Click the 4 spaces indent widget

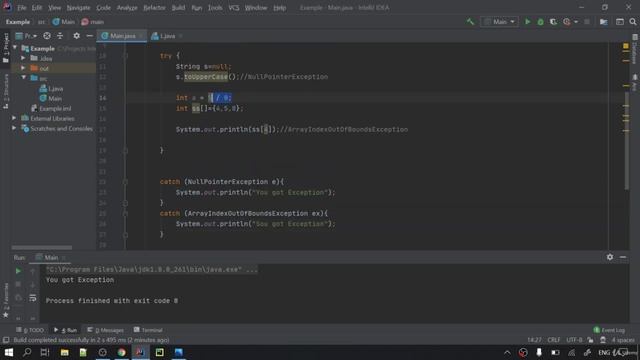(x=623, y=340)
